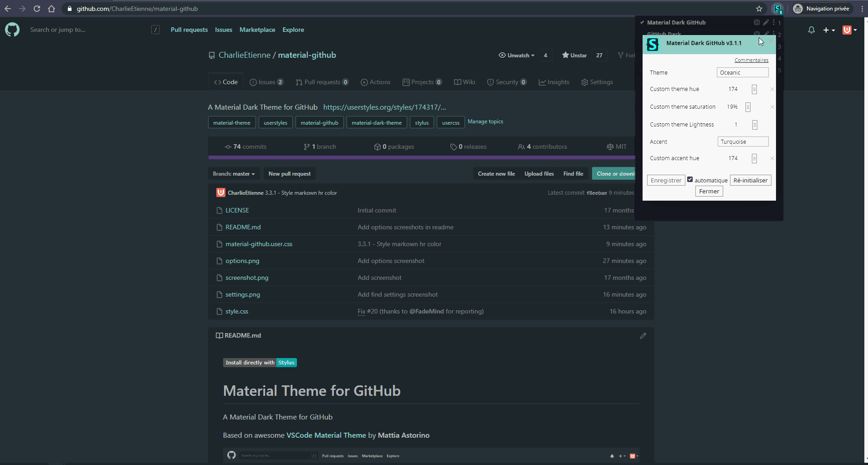
Task: Uncheck the automatique checkbox
Action: pyautogui.click(x=689, y=179)
